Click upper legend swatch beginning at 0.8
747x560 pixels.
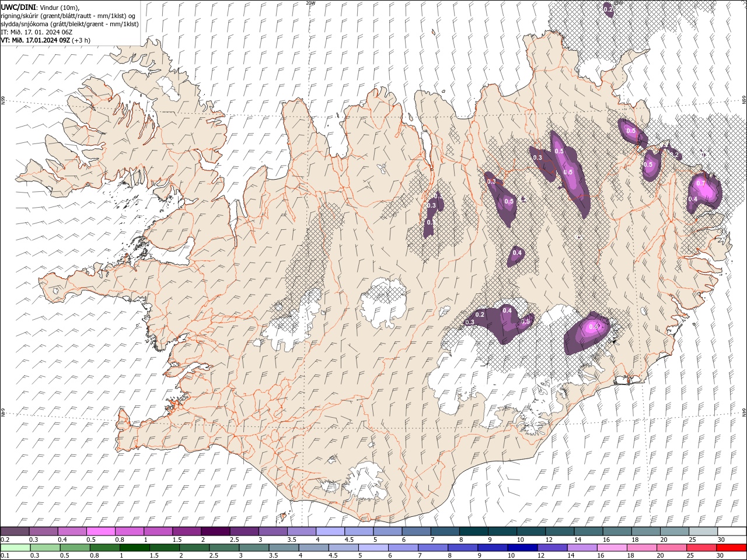(x=130, y=531)
